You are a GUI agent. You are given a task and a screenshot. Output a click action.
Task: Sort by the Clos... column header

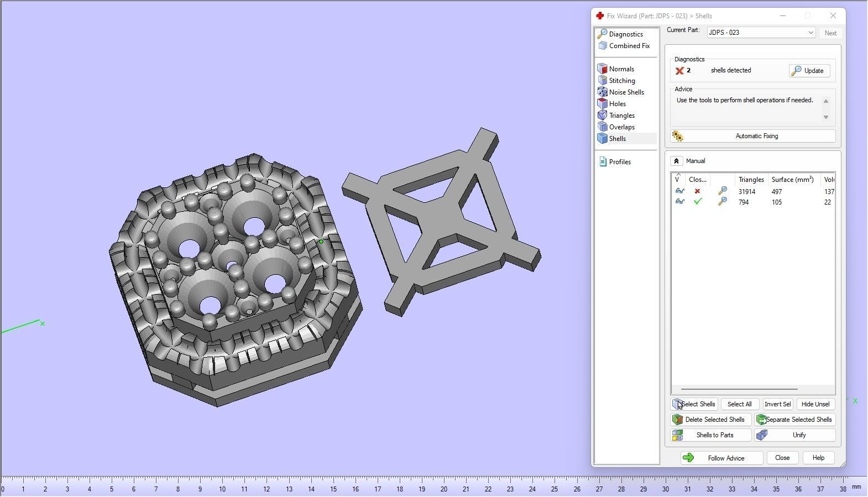coord(698,180)
